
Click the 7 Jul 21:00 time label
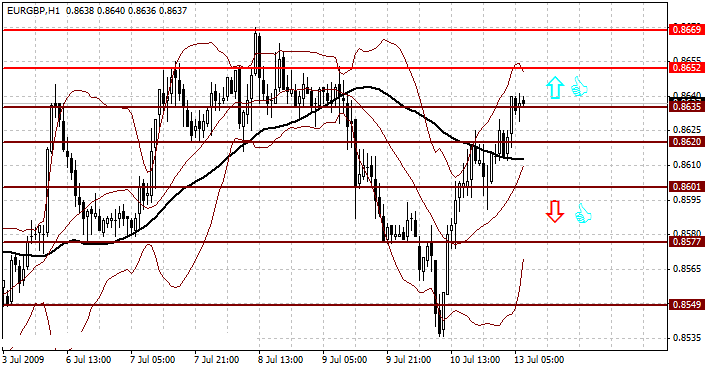click(217, 360)
